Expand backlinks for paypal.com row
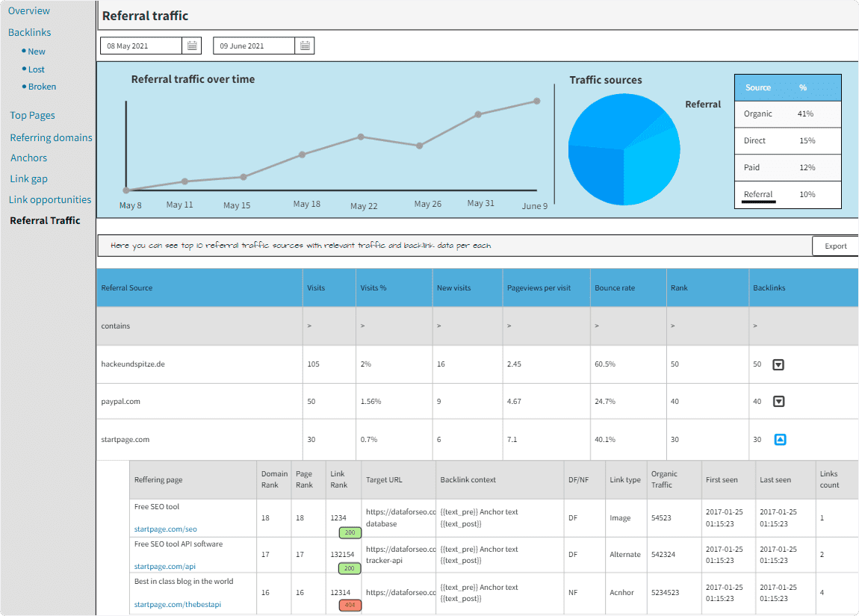859x616 pixels. pos(779,401)
